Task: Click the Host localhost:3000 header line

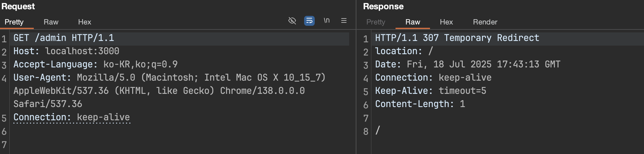Action: 66,51
